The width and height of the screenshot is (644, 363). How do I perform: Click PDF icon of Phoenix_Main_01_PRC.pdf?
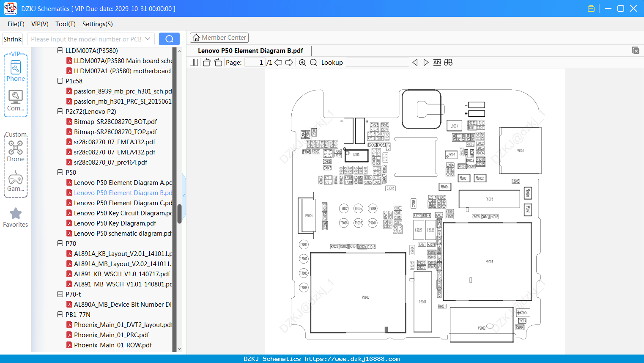(x=69, y=335)
